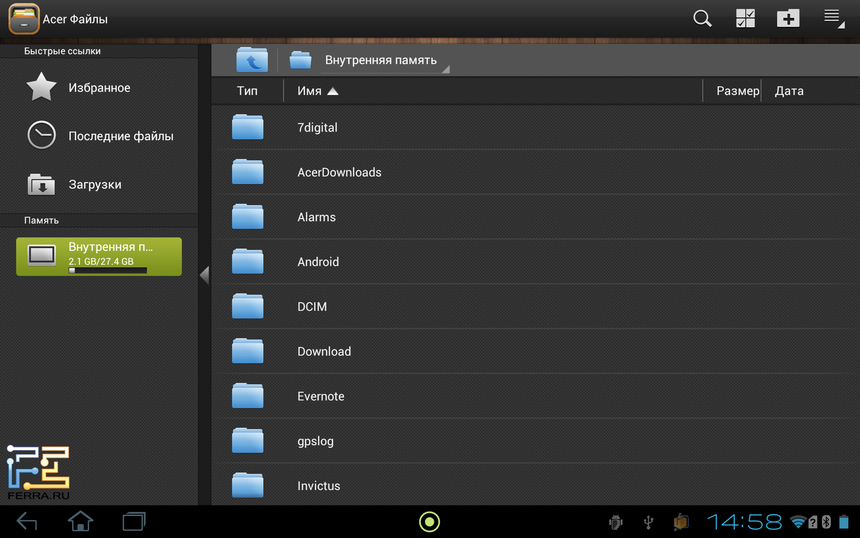
Task: Tap the Bluetooth status icon
Action: [826, 522]
